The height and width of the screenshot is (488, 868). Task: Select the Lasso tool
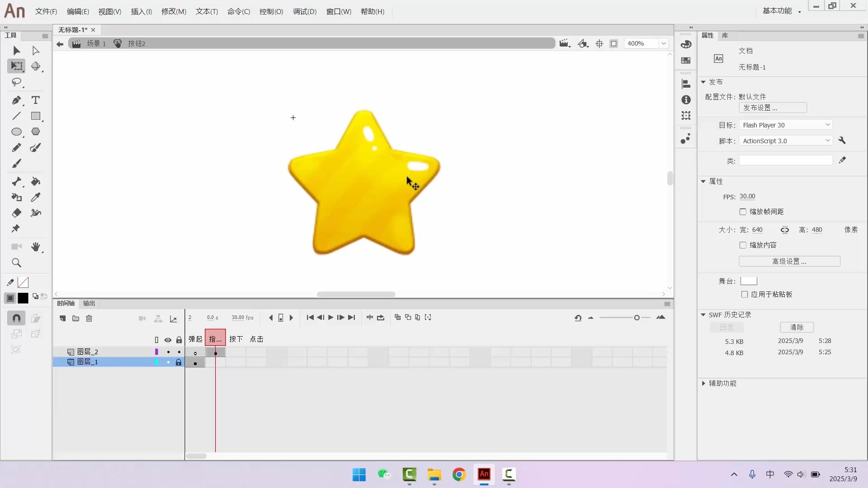16,82
